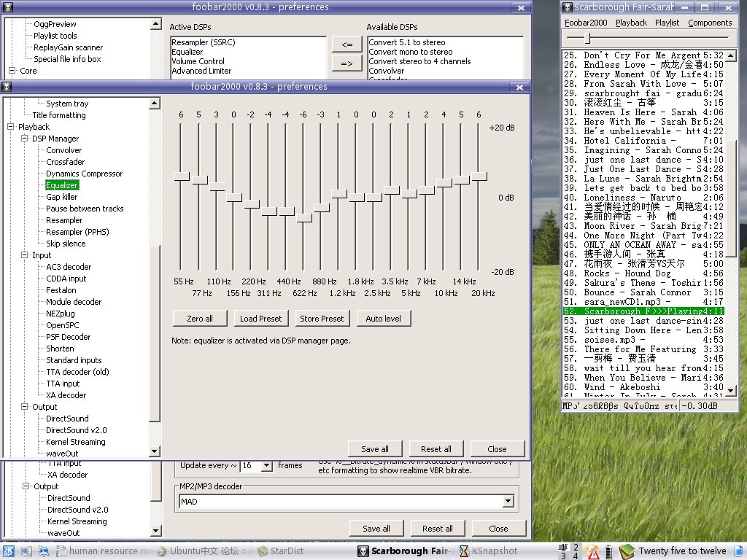This screenshot has width=747, height=560.
Task: Click the desktop icon next to the K menu
Action: point(26,551)
